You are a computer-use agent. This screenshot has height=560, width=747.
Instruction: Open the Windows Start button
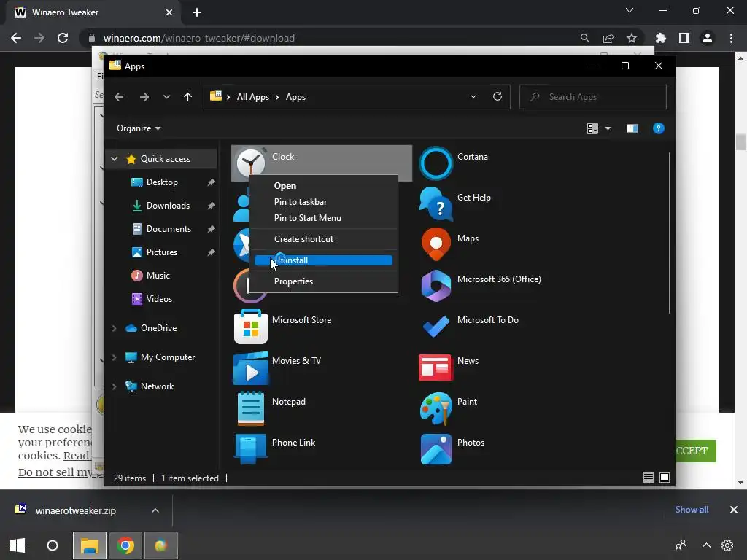click(x=18, y=545)
